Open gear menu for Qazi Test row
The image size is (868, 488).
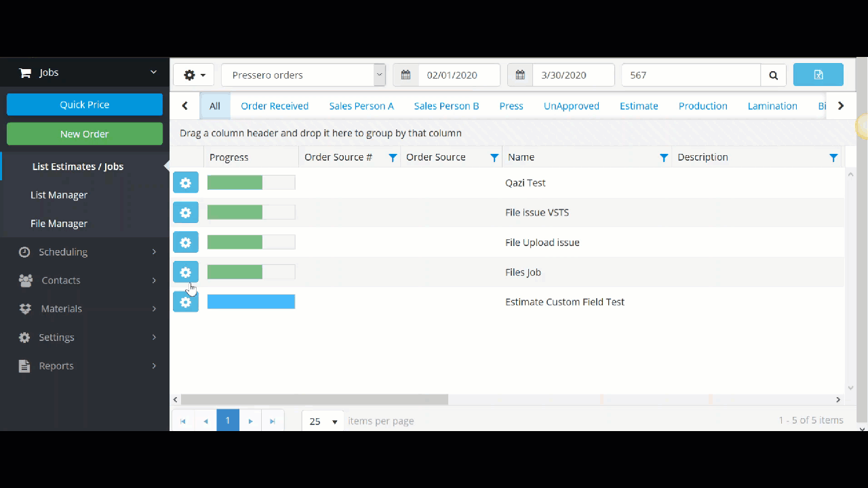[x=186, y=182]
